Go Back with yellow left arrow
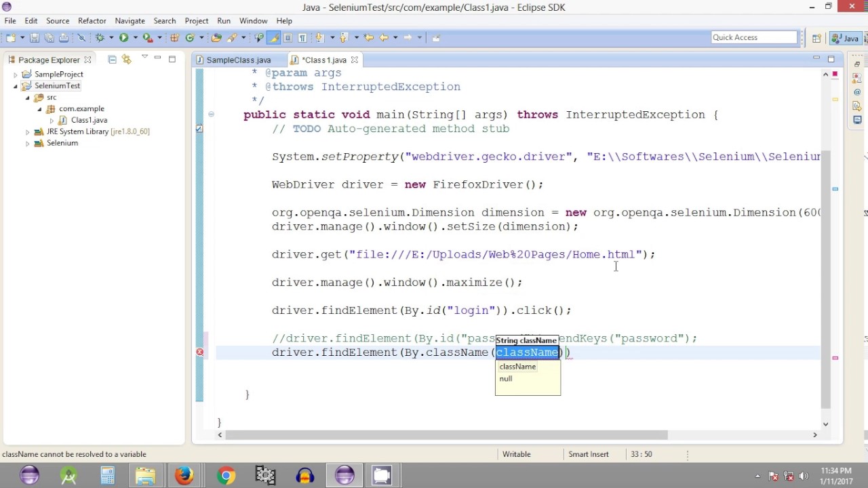This screenshot has height=488, width=868. [x=384, y=38]
